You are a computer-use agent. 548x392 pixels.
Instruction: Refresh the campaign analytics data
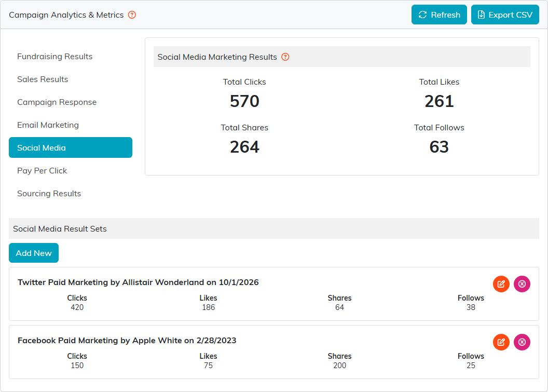(439, 15)
